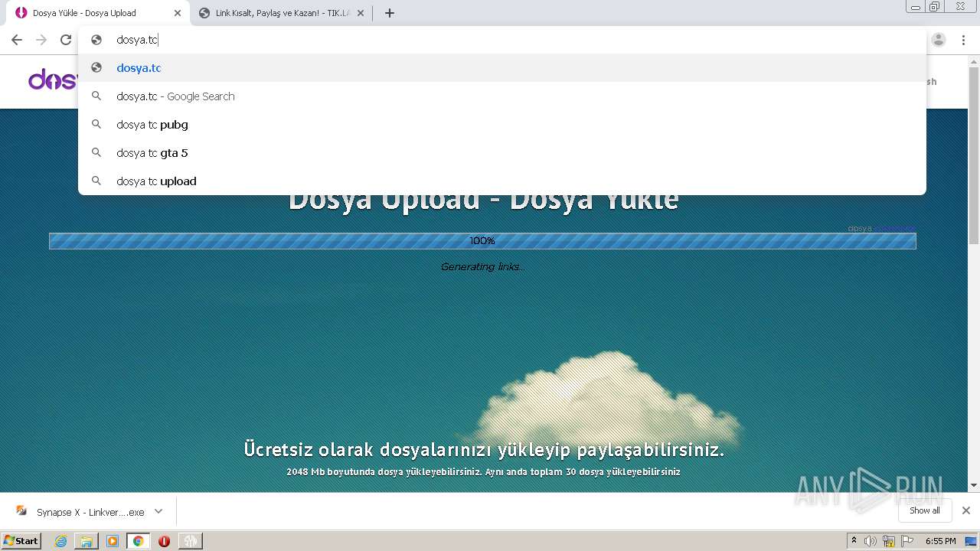
Task: Choose the dosya.tc - Google Search suggestion
Action: click(x=502, y=96)
